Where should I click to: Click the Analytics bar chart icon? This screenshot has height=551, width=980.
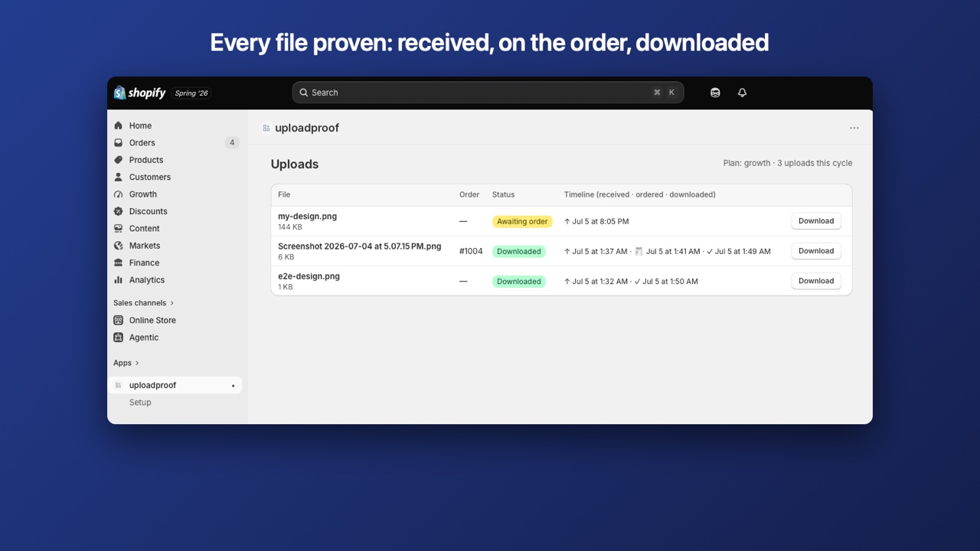(118, 280)
